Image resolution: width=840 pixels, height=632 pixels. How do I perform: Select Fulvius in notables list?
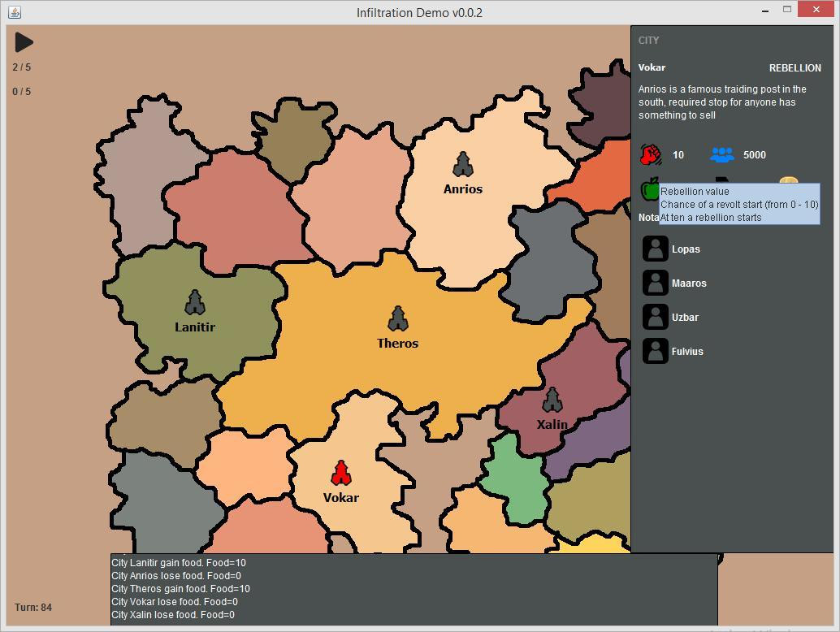point(687,352)
